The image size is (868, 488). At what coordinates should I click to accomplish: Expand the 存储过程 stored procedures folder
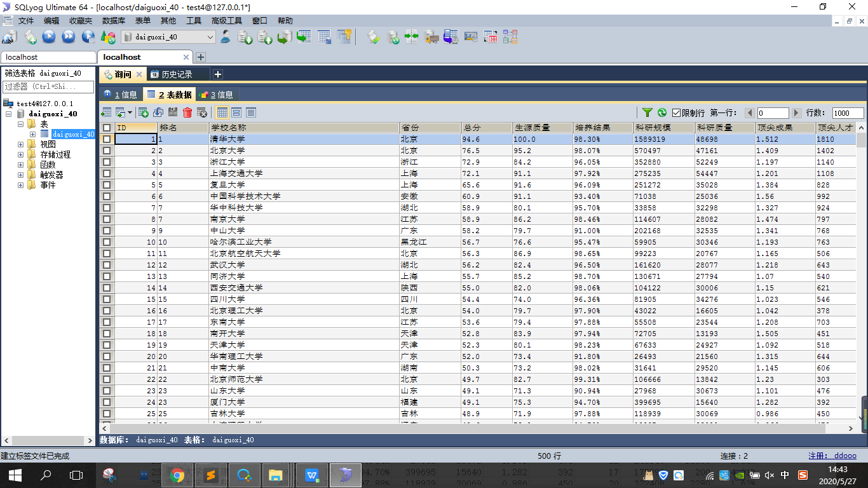pos(20,154)
